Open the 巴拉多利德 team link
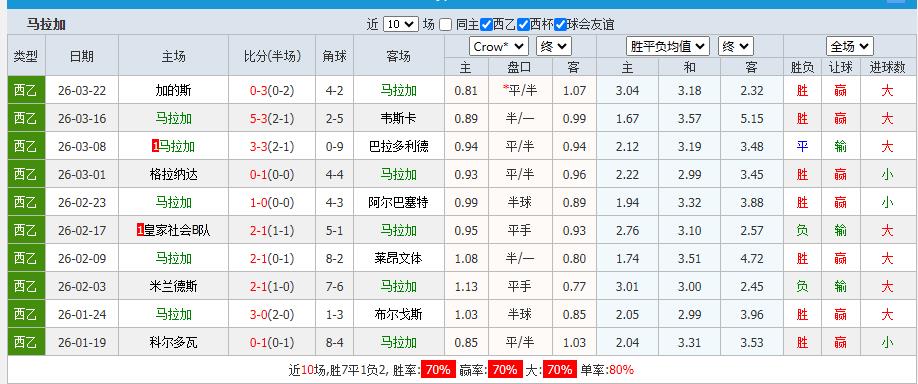Viewport: 918px width, 384px height. (399, 146)
